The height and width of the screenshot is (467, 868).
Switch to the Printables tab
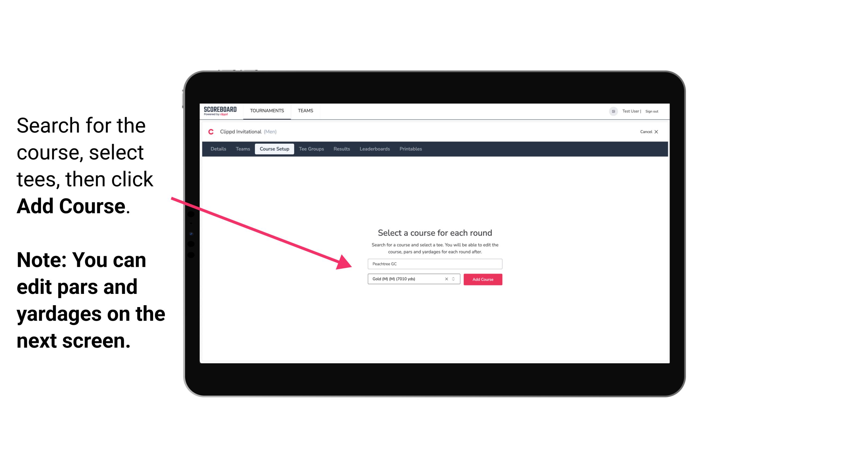click(411, 149)
